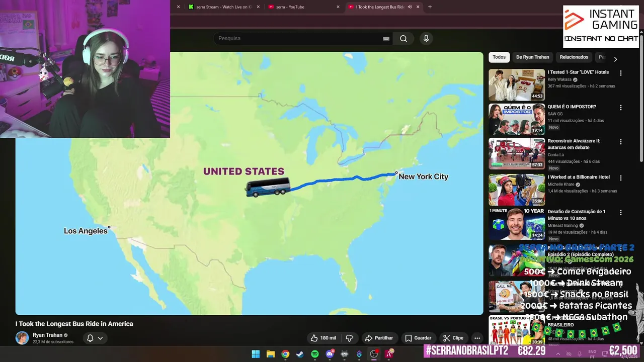Screen dimensions: 644x362
Task: Click the Partilhar share button
Action: pyautogui.click(x=379, y=338)
